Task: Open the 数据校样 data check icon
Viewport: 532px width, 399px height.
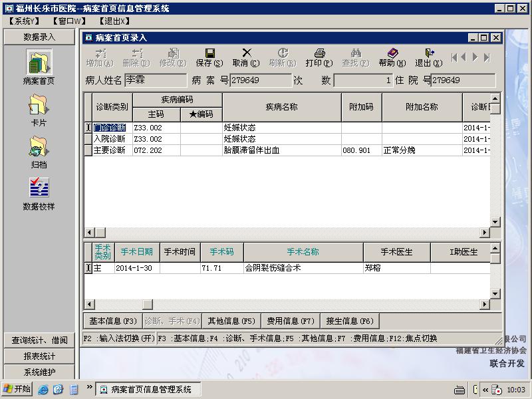Action: coord(39,194)
